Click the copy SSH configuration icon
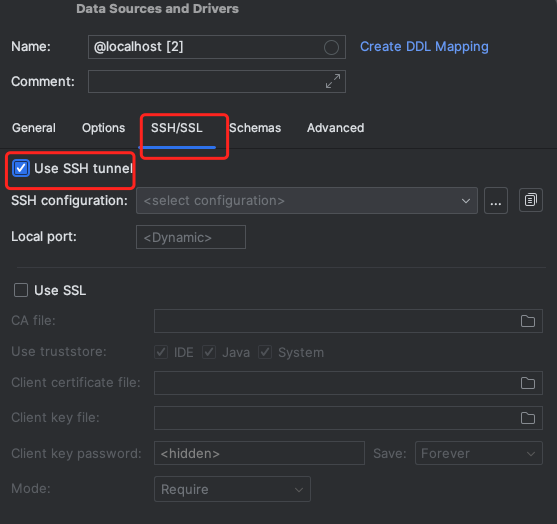Viewport: 557px width, 524px height. tap(530, 200)
